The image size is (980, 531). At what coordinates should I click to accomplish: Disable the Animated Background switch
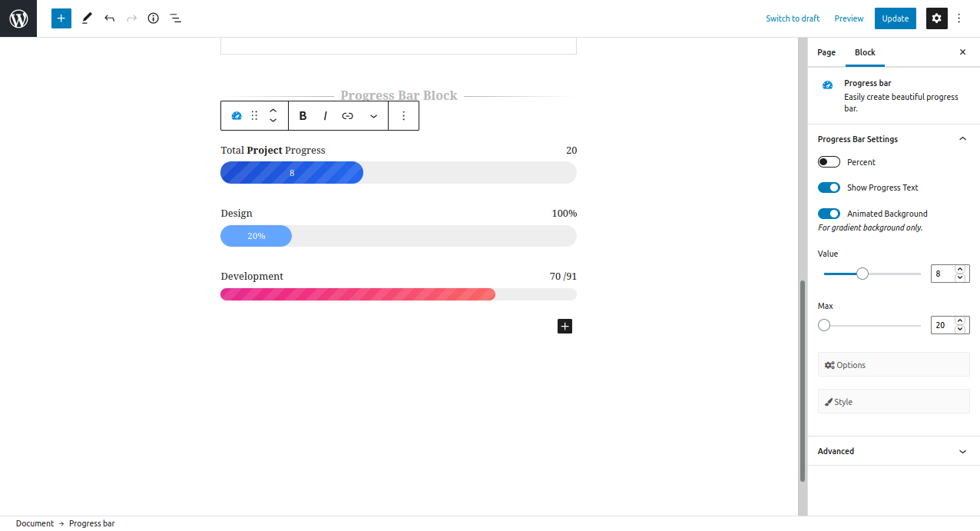point(829,214)
